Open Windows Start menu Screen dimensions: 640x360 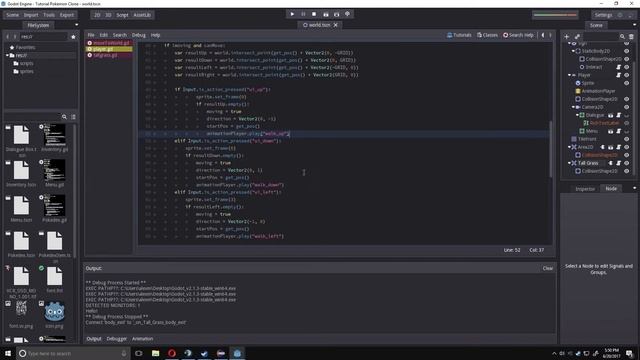[x=8, y=353]
